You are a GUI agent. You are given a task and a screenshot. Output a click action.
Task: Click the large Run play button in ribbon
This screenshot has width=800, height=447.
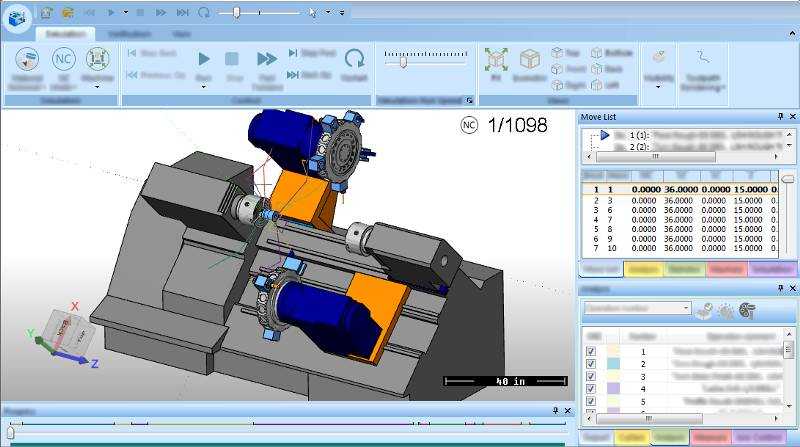coord(204,60)
